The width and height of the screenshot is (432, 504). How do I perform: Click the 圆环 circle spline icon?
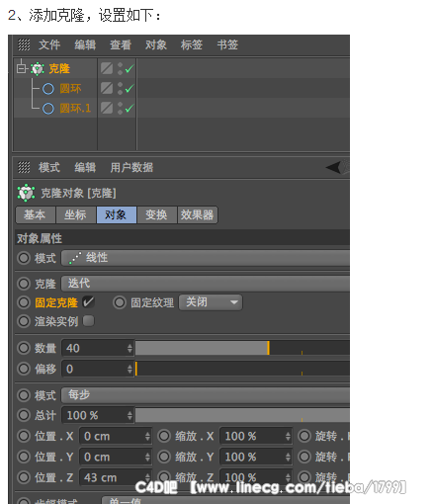48,89
